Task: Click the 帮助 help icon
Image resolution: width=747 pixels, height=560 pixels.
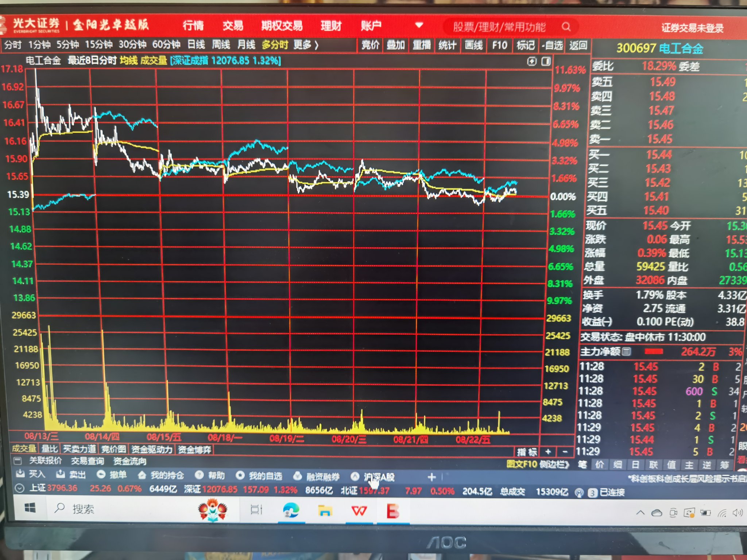Action: (199, 475)
